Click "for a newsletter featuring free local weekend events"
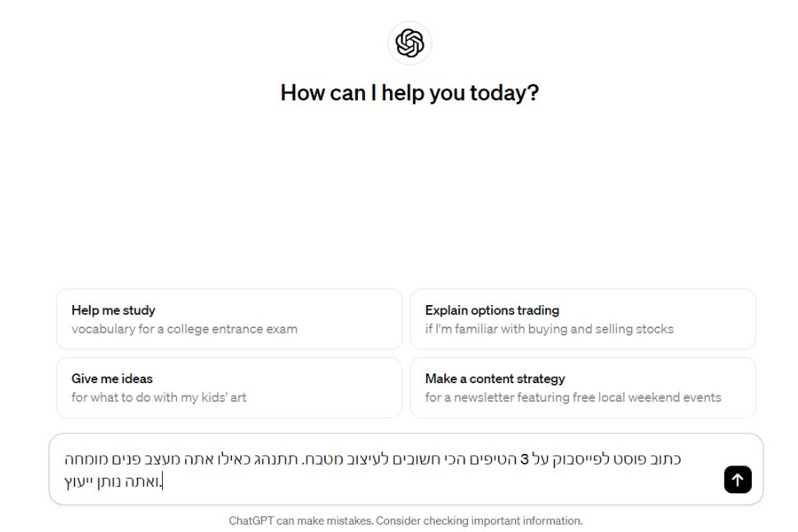This screenshot has height=532, width=798. click(573, 397)
